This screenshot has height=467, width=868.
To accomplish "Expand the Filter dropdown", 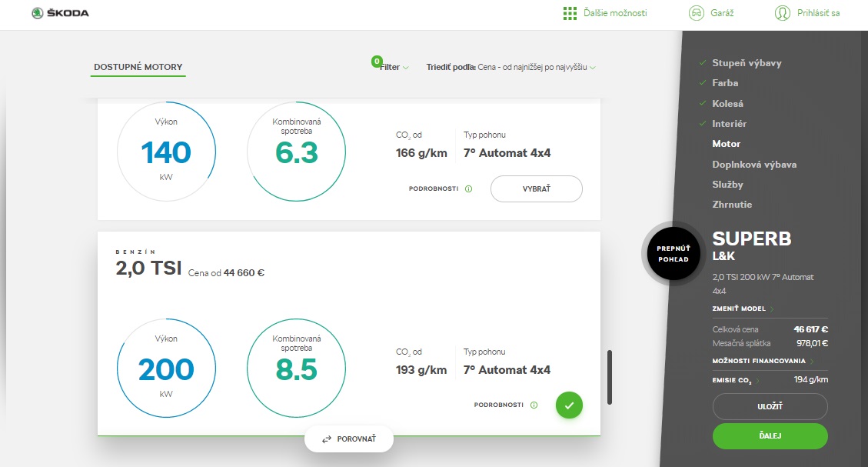I will [x=394, y=67].
